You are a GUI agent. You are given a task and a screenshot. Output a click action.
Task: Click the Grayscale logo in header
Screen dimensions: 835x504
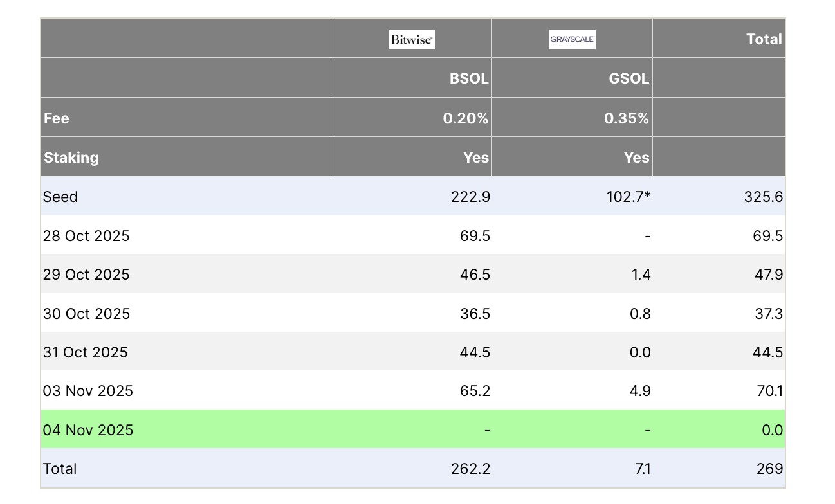tap(572, 39)
